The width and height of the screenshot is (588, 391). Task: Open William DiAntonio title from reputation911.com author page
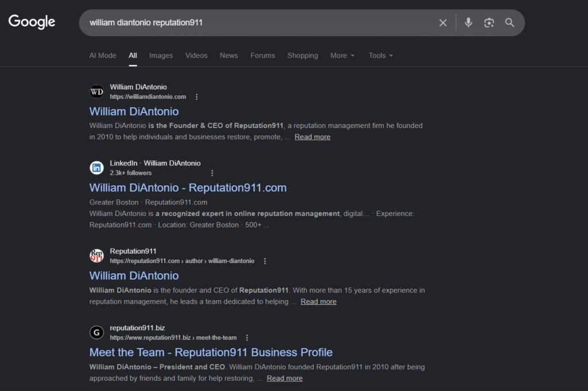click(134, 276)
